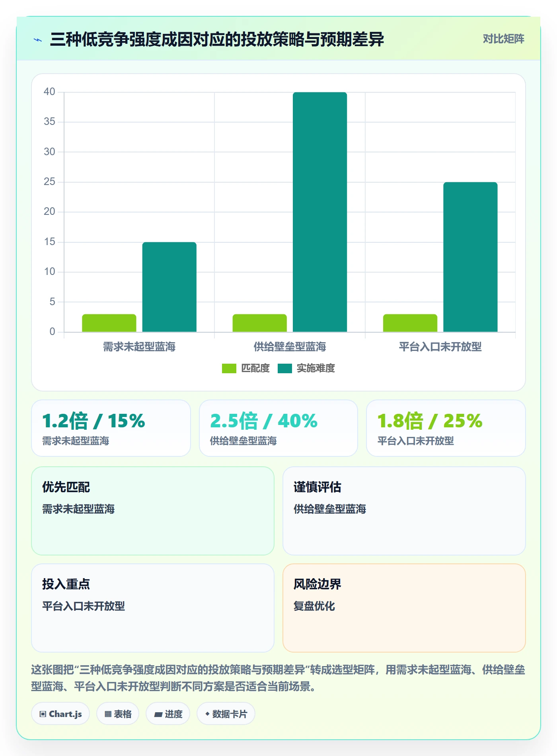
Task: Toggle the 匹配度 legend entry
Action: click(246, 368)
